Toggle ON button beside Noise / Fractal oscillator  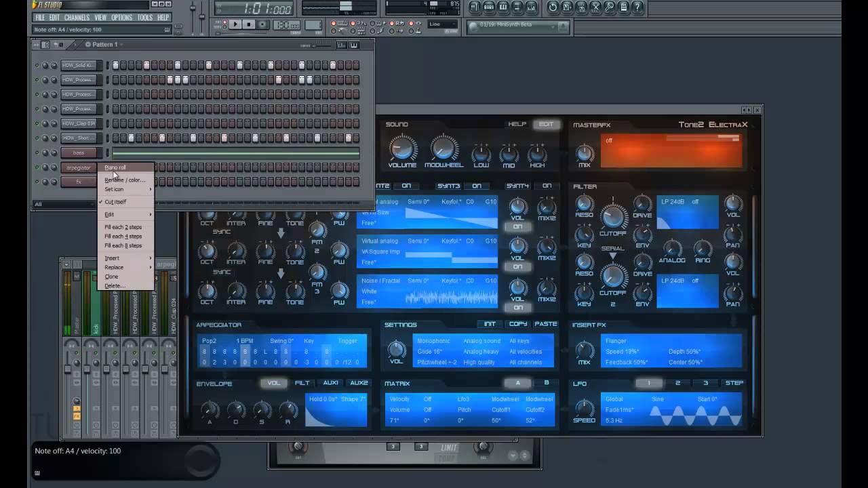click(x=517, y=307)
